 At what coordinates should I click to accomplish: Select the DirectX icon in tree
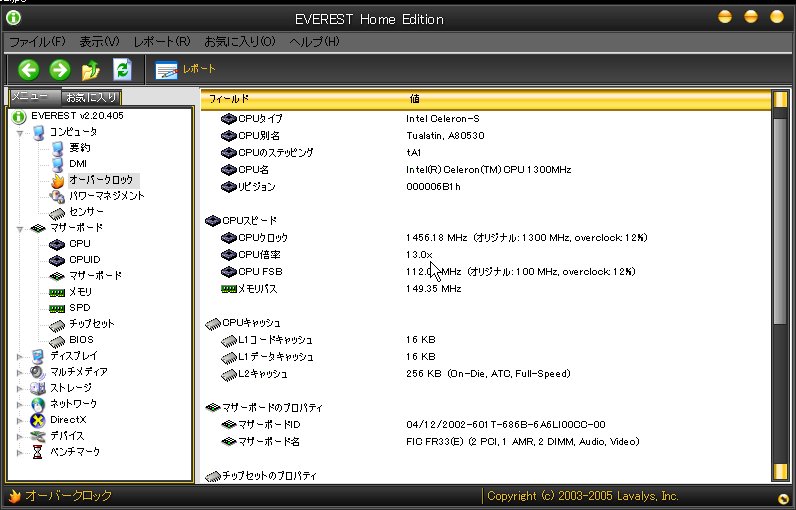(38, 420)
